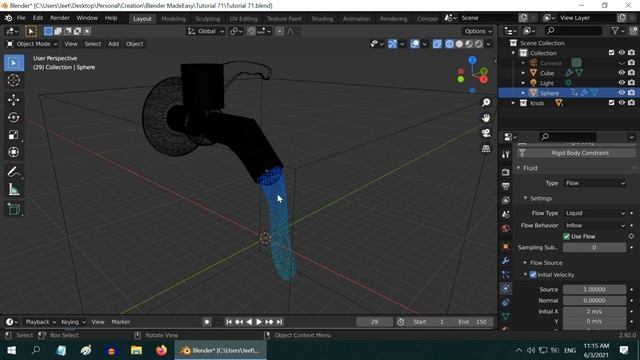Open File Explorer from the taskbar
Viewport: 640px width, 360px height.
point(136,351)
